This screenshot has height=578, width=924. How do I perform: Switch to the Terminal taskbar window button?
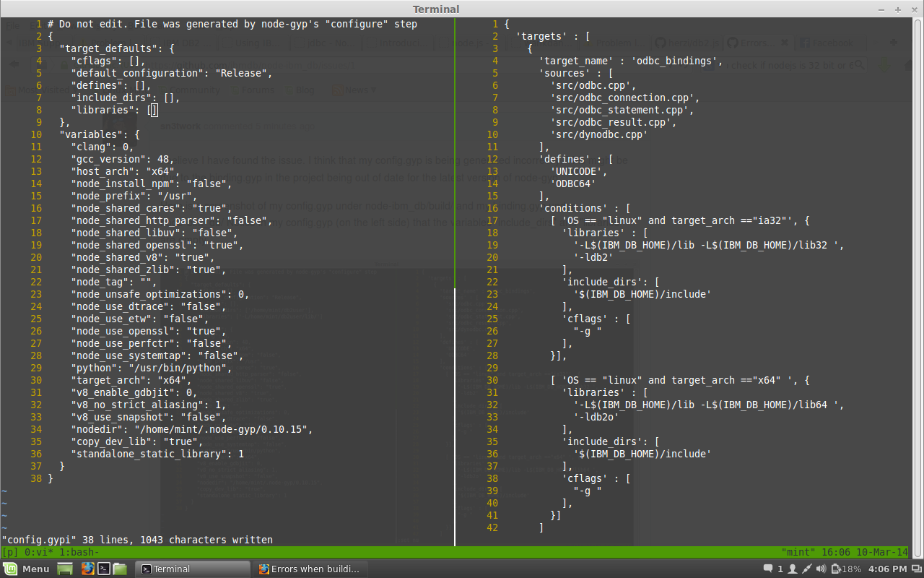(x=193, y=569)
